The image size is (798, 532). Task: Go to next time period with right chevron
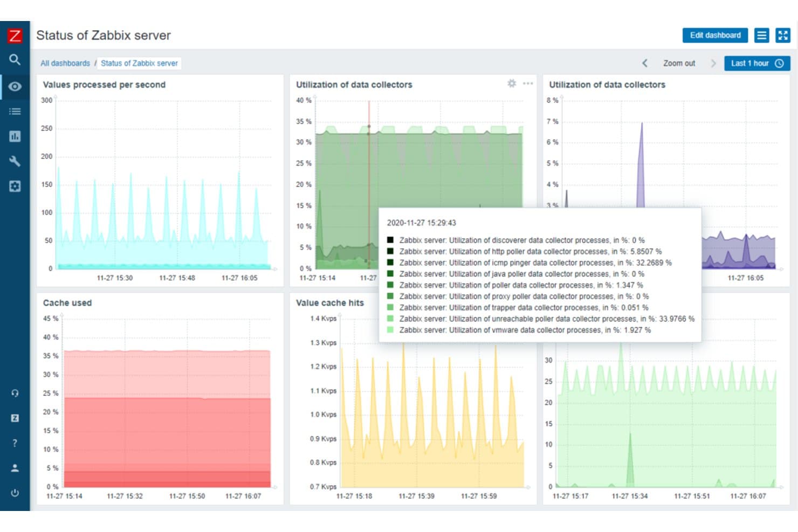(713, 63)
